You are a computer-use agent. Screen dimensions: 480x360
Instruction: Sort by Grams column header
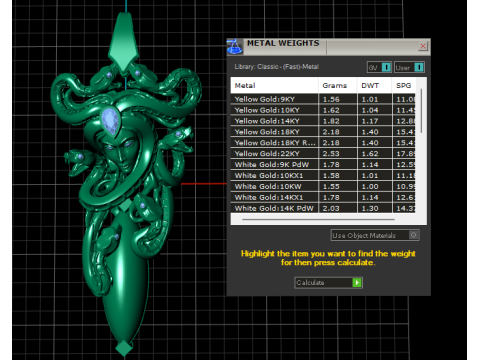click(x=337, y=86)
